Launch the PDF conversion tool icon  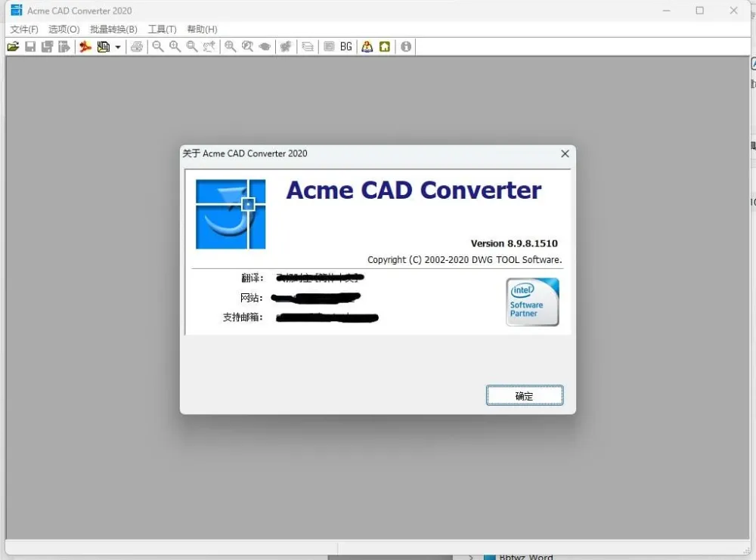85,46
